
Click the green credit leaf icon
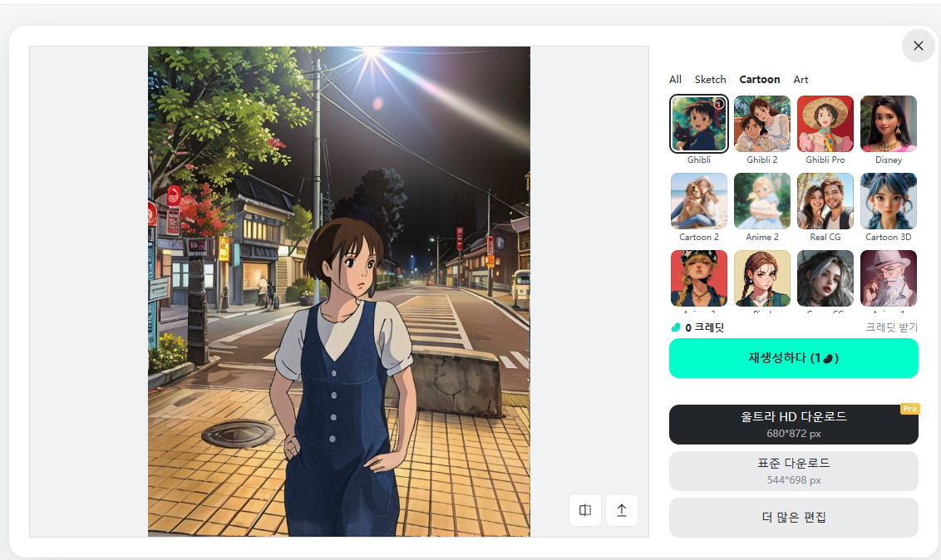click(676, 327)
